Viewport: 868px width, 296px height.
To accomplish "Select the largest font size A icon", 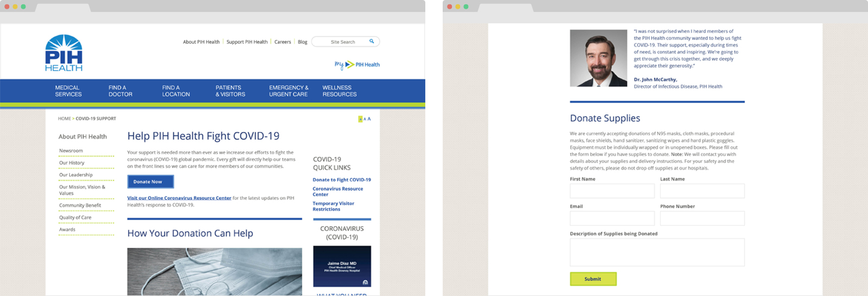I will point(369,119).
